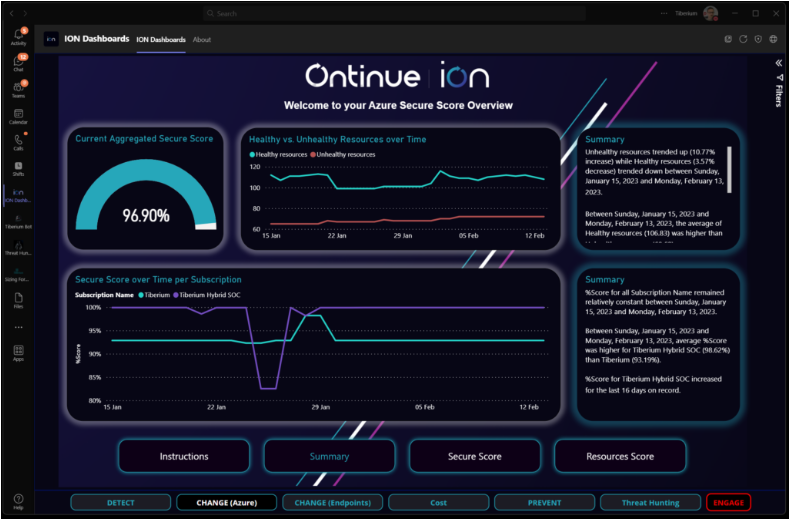791x519 pixels.
Task: Open Calls from the sidebar
Action: 19,142
